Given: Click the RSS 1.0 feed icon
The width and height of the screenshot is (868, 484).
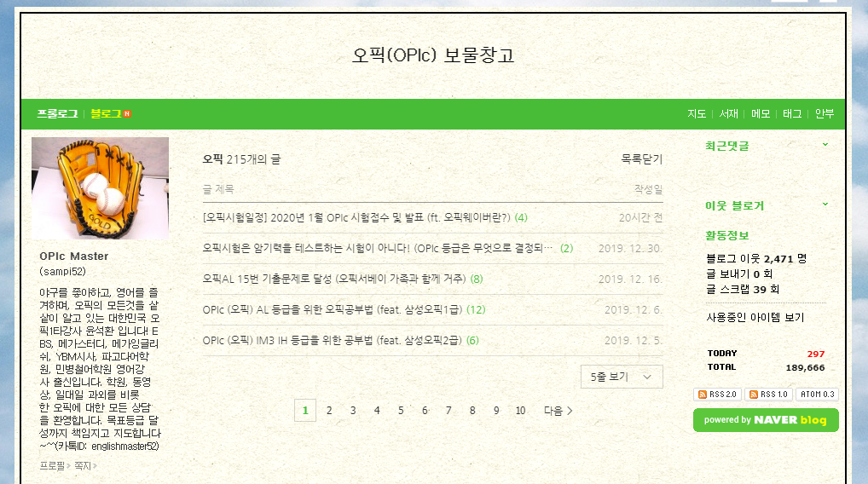Looking at the screenshot, I should pyautogui.click(x=768, y=395).
